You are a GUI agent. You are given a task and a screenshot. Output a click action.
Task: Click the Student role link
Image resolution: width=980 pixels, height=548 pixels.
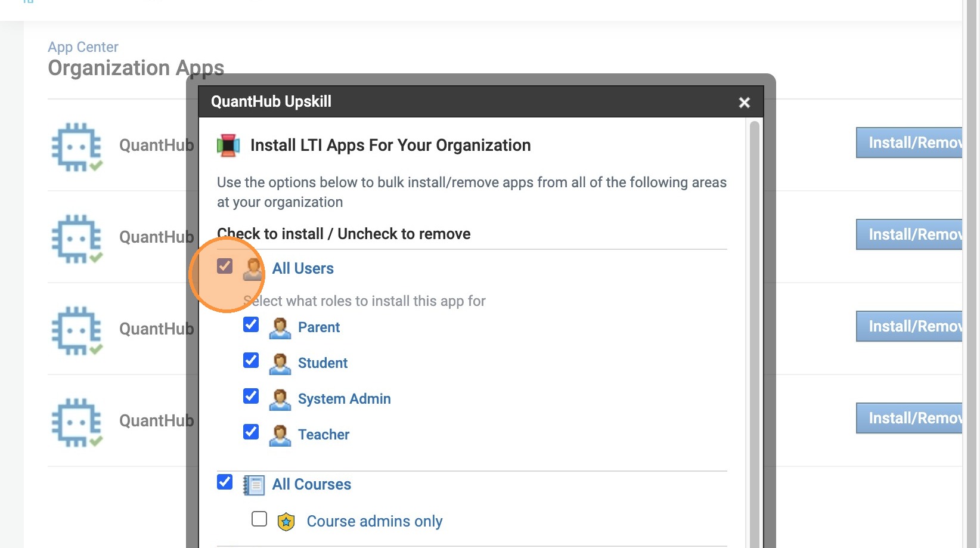322,363
